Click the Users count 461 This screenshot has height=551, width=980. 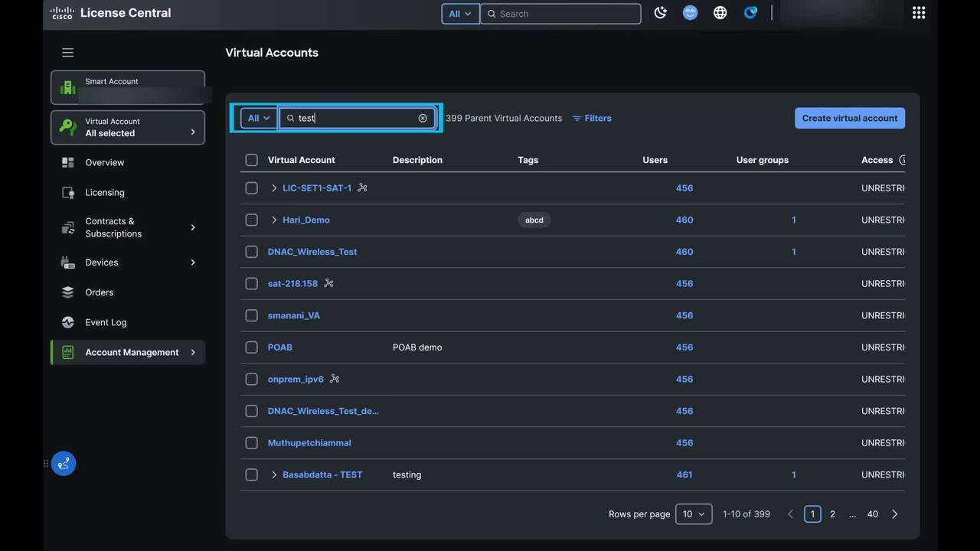tap(684, 474)
